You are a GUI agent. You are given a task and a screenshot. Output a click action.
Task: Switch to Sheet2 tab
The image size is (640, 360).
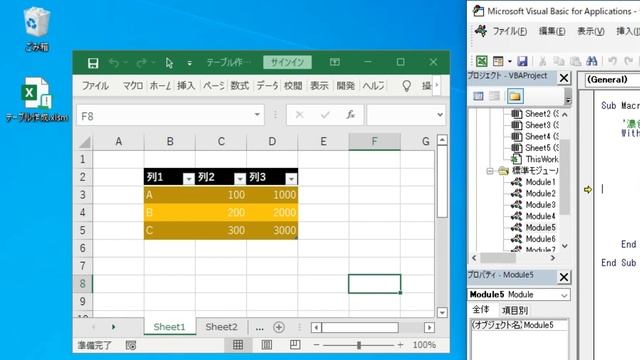tap(221, 327)
